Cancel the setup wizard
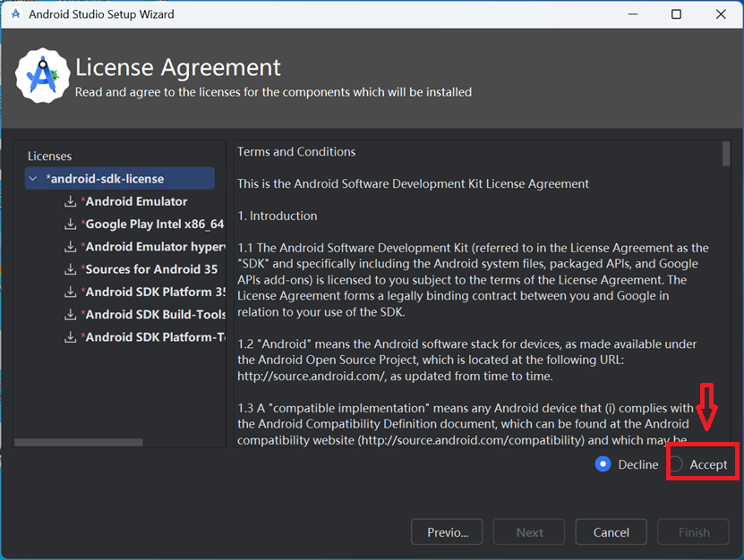The width and height of the screenshot is (744, 560). click(x=611, y=532)
